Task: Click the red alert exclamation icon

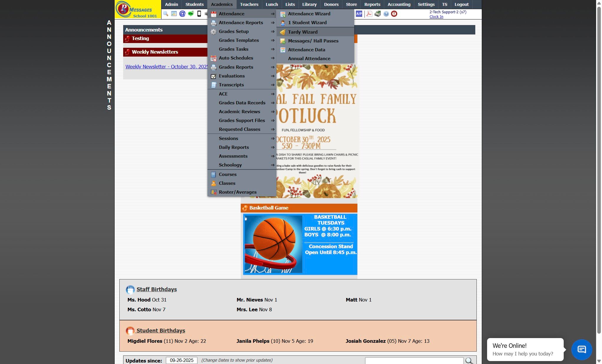Action: 394,14
